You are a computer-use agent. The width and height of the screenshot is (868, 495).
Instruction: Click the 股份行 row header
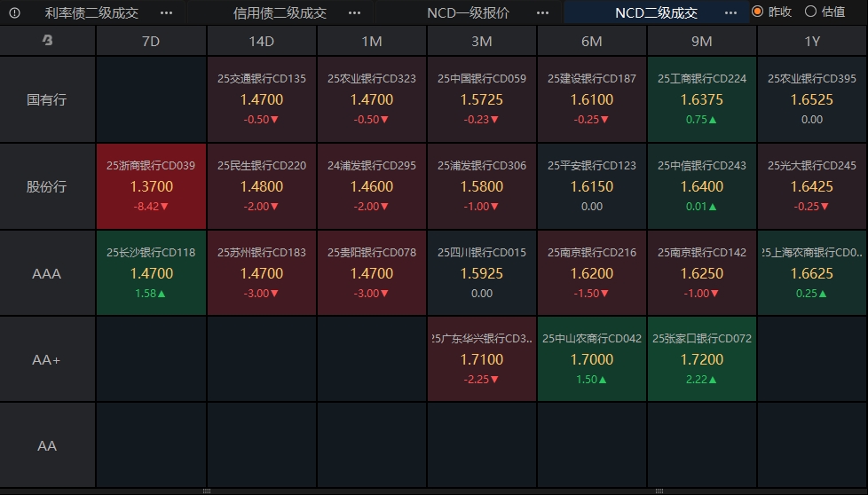pos(47,187)
